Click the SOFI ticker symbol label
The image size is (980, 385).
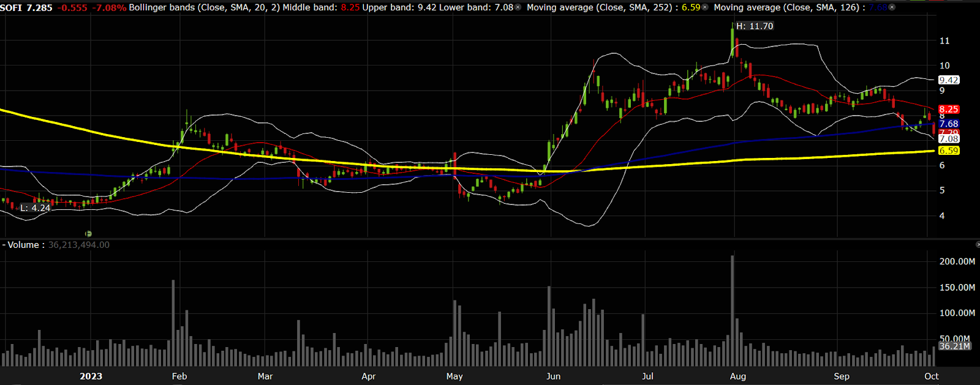(x=11, y=8)
